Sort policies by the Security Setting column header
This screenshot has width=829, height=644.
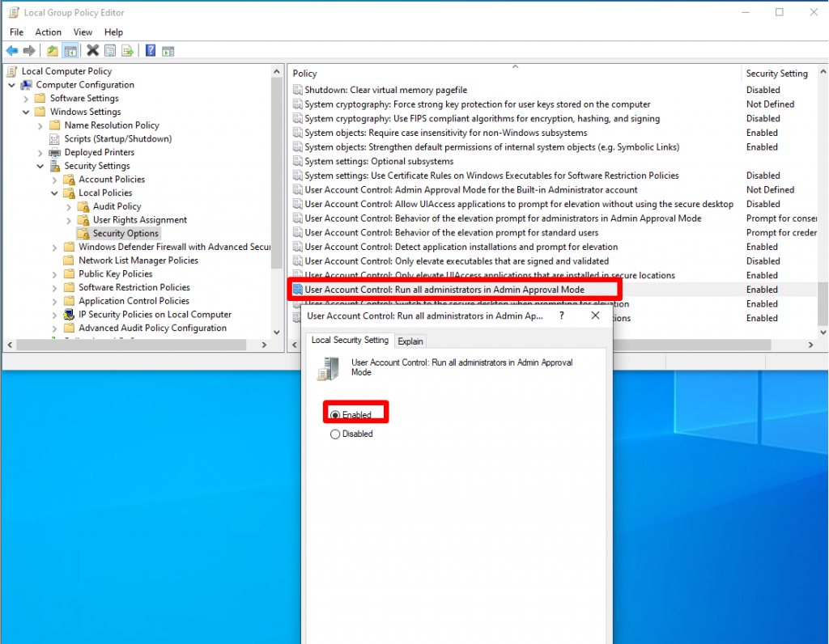click(779, 73)
